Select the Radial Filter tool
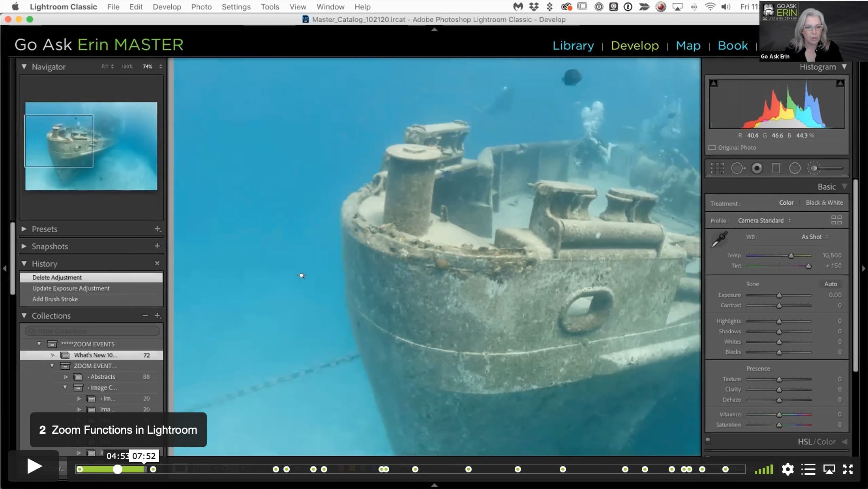 tap(795, 168)
